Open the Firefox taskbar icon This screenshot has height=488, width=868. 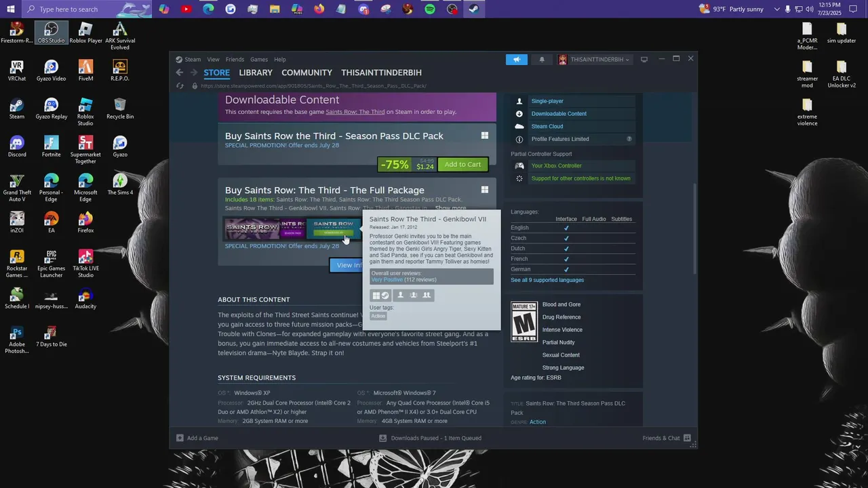point(319,9)
